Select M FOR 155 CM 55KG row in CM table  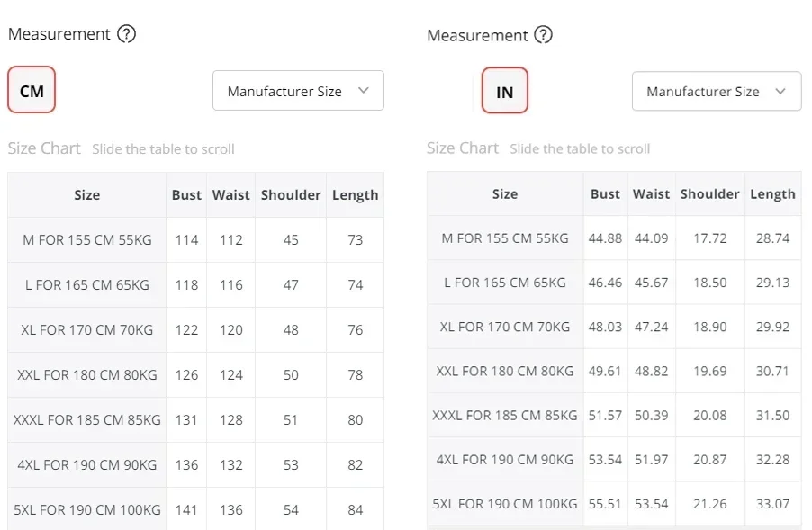click(x=86, y=239)
